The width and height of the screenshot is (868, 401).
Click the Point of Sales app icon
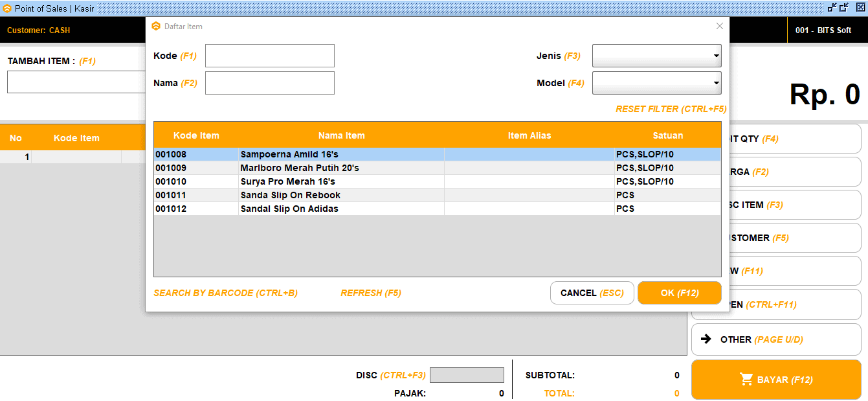click(7, 8)
